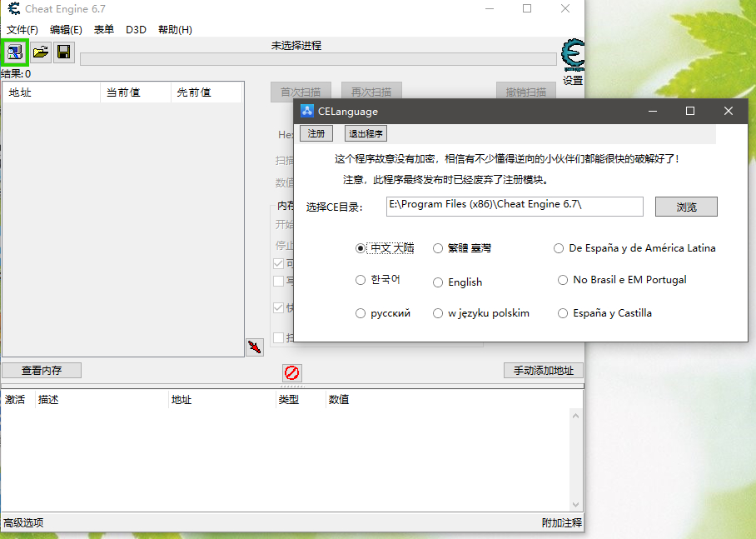Viewport: 756px width, 539px height.
Task: Select the 中文 大陆 language option
Action: click(x=385, y=248)
